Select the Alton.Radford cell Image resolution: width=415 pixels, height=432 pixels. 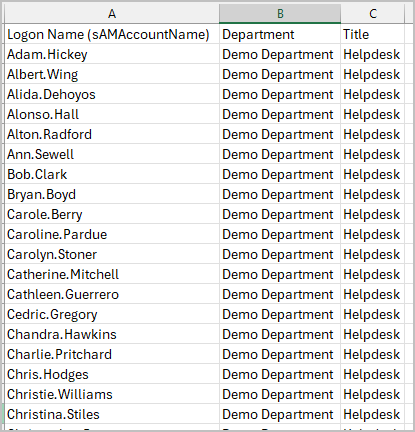tap(112, 134)
